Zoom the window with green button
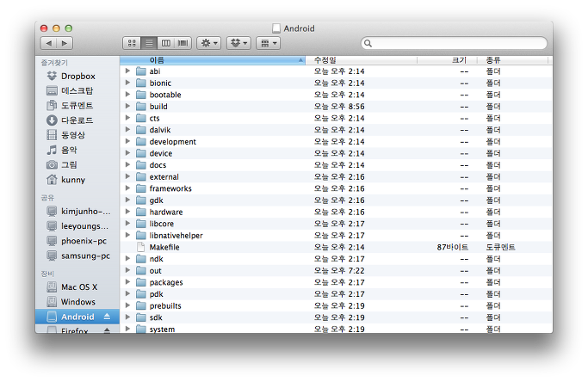 (69, 28)
